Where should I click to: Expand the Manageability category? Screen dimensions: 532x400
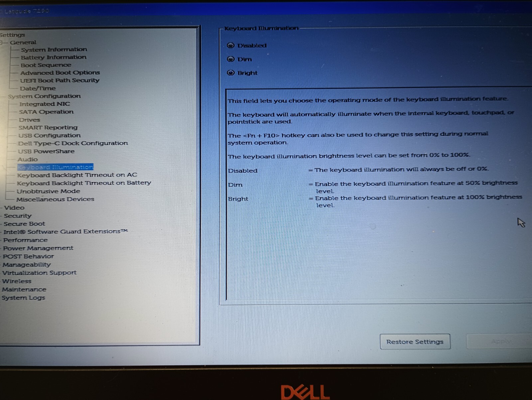(26, 265)
